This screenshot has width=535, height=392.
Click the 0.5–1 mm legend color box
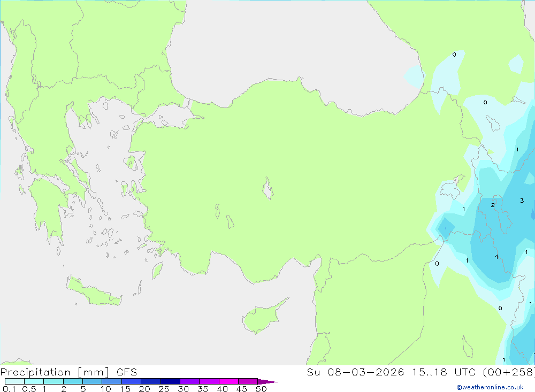point(34,381)
